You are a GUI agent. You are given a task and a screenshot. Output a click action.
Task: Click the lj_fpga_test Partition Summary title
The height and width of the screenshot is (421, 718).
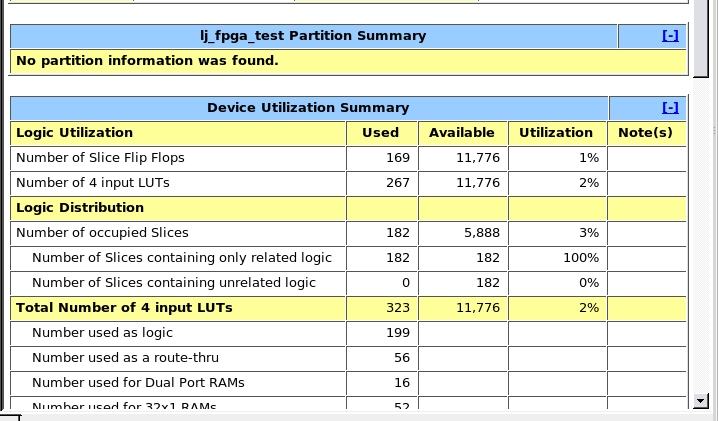point(313,36)
